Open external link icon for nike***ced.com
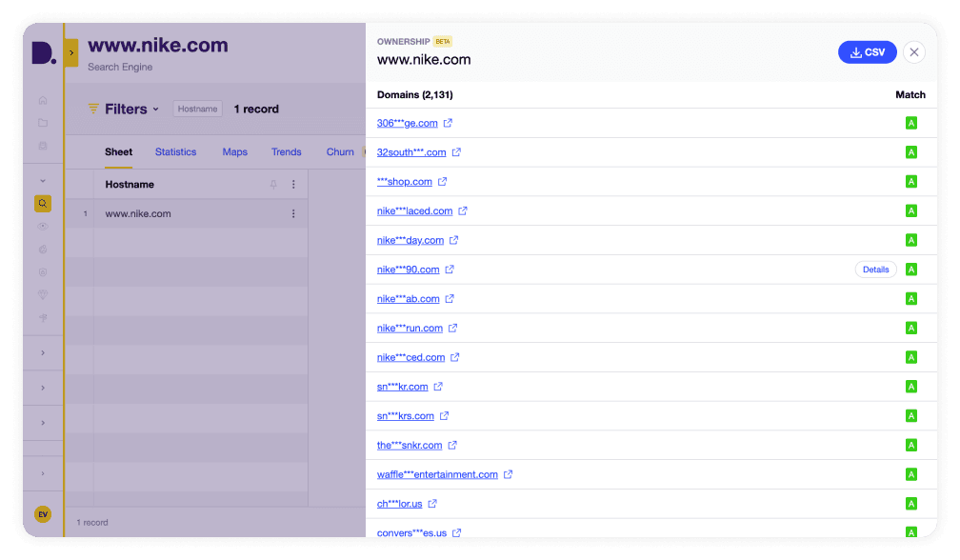960x560 pixels. coord(455,357)
